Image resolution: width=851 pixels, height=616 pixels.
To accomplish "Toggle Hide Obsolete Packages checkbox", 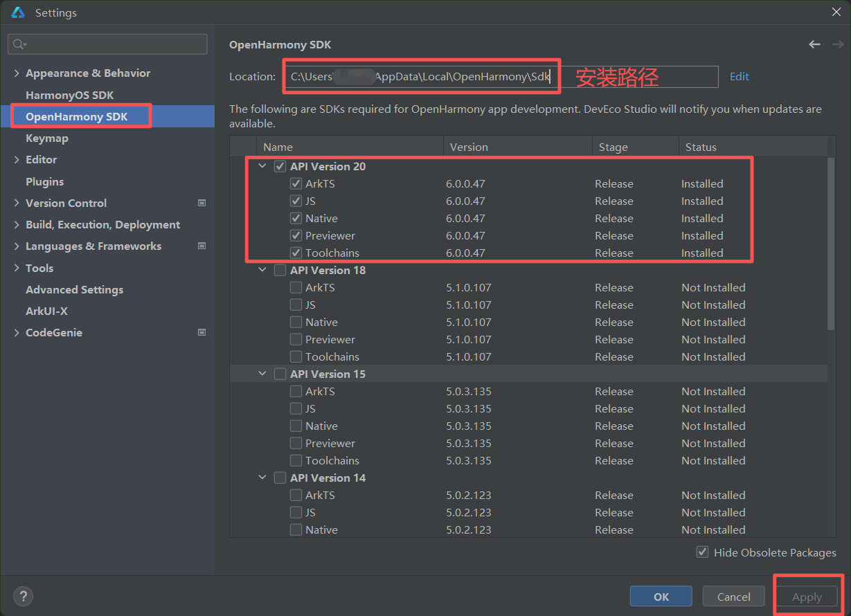I will coord(703,552).
